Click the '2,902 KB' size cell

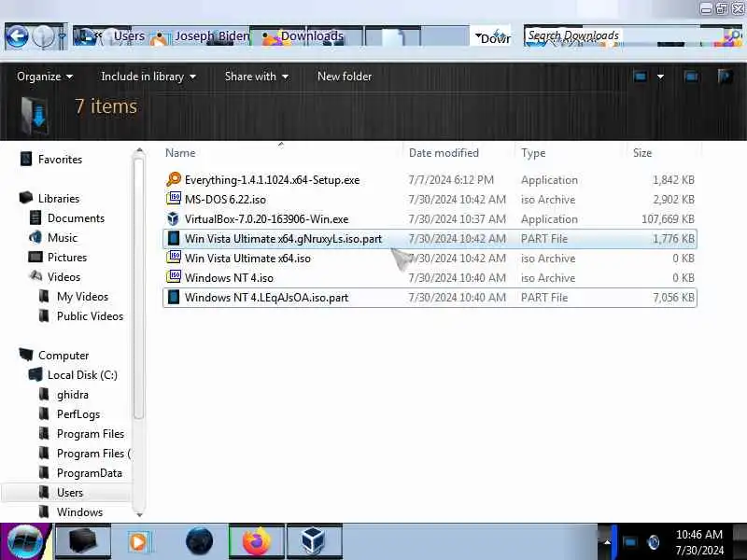673,200
